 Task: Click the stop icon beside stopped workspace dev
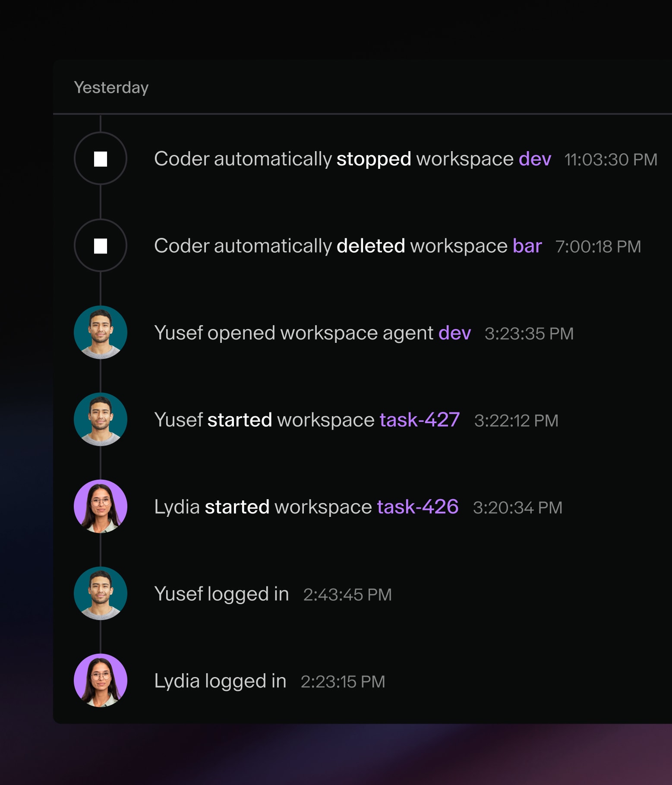point(101,158)
